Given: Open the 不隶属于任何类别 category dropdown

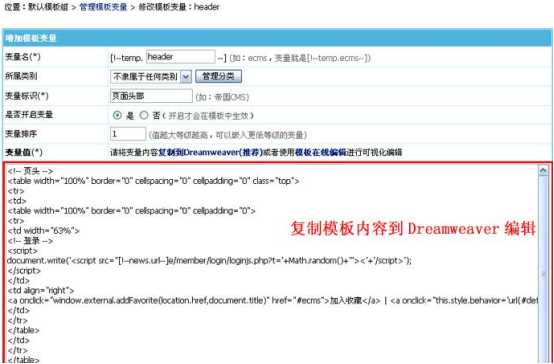Looking at the screenshot, I should coord(151,76).
